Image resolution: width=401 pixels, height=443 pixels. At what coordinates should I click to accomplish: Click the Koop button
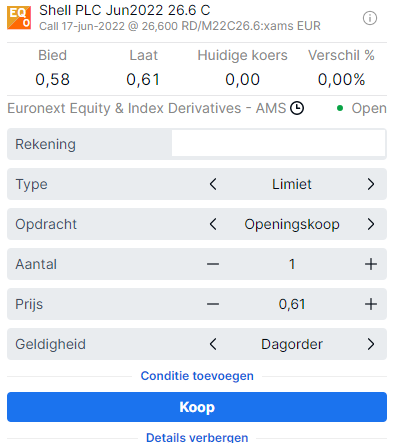(x=197, y=407)
